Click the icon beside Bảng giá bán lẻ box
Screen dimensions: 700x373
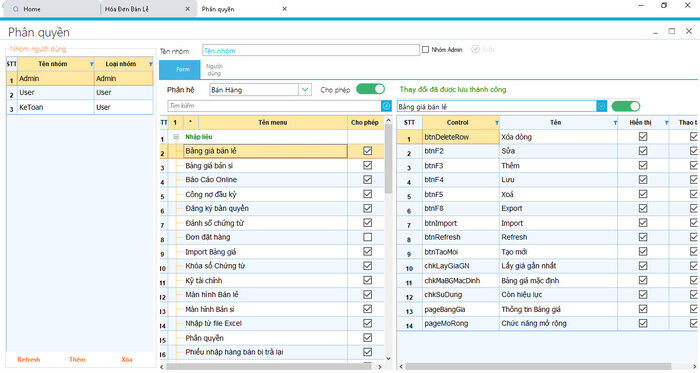(x=601, y=106)
